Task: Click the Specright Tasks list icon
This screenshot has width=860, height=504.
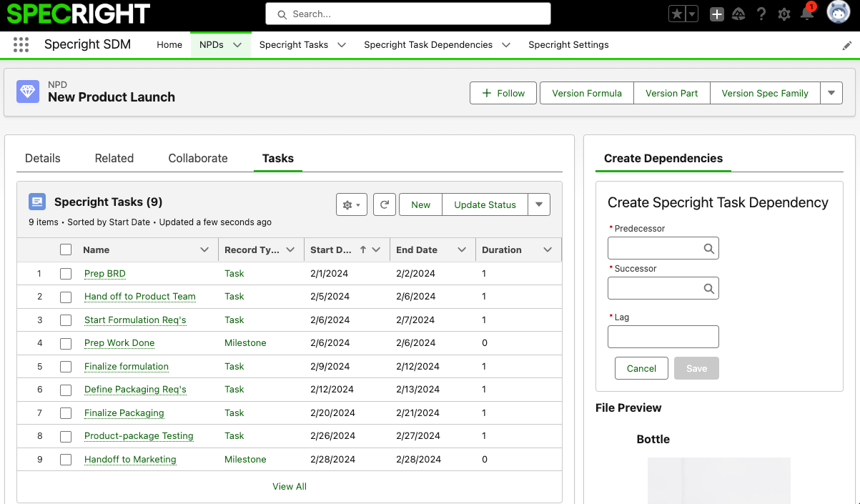Action: (38, 202)
